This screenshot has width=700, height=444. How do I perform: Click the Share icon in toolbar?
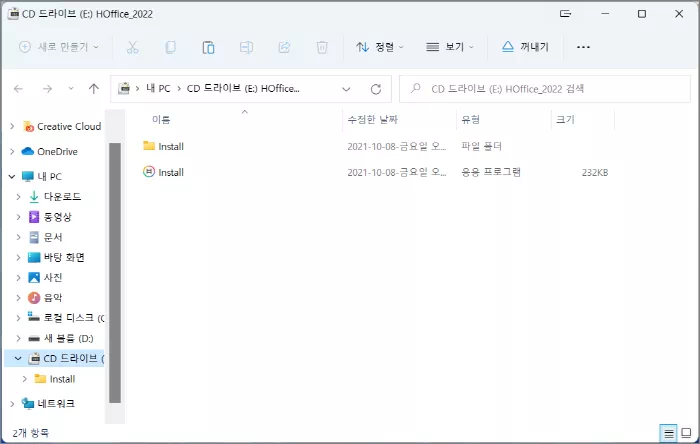pyautogui.click(x=284, y=47)
